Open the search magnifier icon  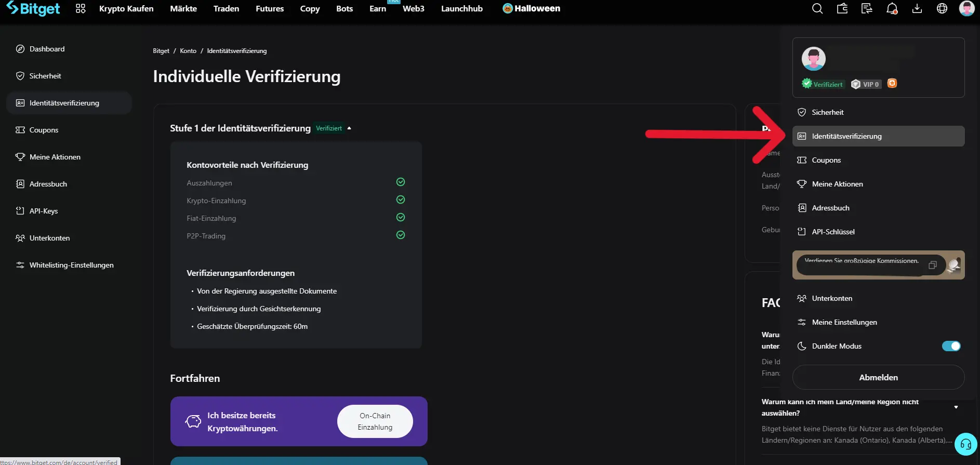817,9
